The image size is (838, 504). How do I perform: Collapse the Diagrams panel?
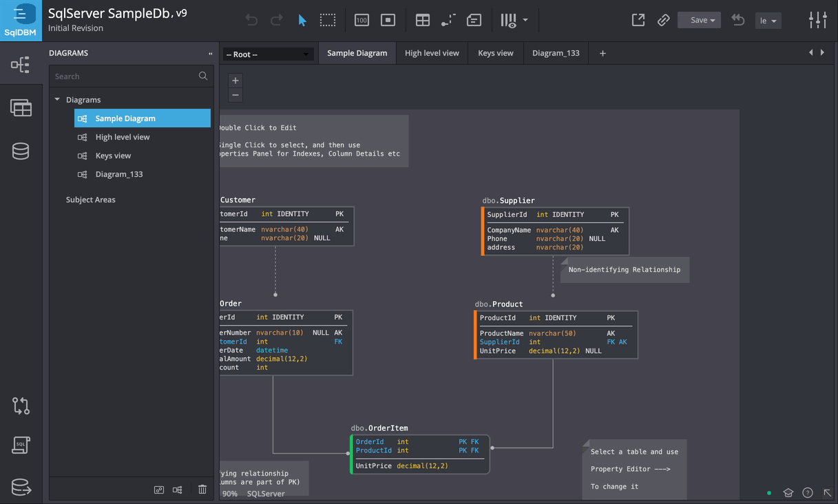click(x=210, y=53)
